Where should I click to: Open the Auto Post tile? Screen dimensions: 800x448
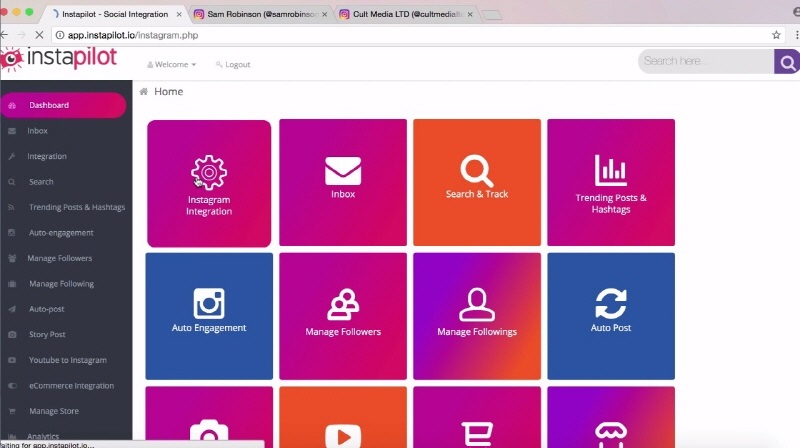pos(611,316)
